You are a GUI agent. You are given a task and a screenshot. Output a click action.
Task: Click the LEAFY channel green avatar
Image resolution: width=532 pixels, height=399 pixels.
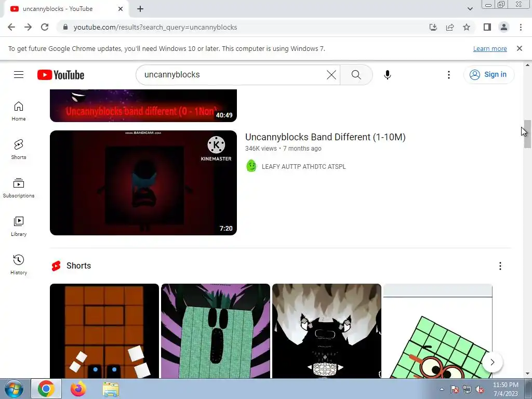coord(251,166)
